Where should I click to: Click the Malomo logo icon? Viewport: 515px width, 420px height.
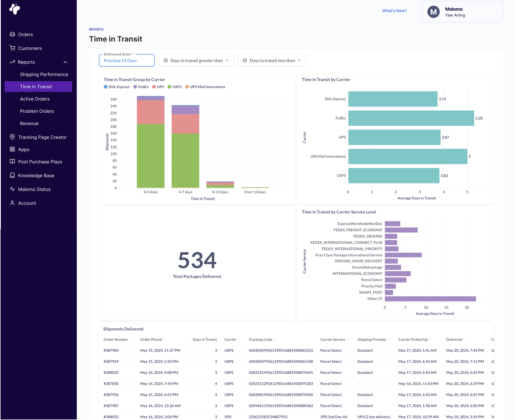click(15, 9)
